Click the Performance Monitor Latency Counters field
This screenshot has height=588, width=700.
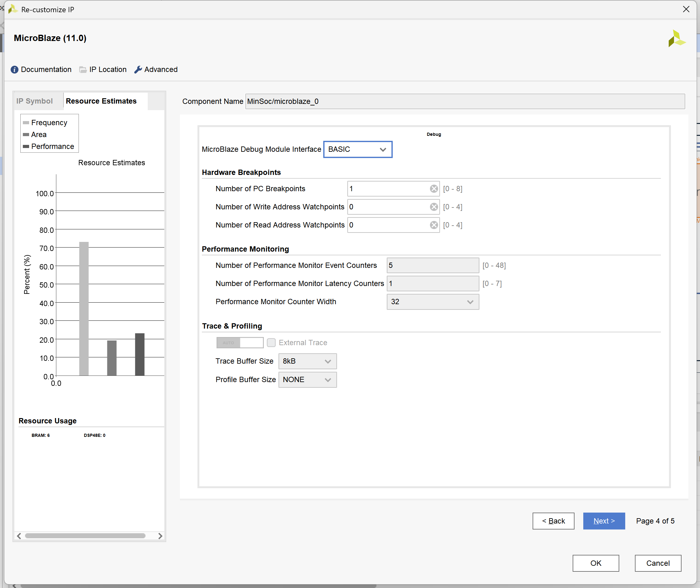433,284
